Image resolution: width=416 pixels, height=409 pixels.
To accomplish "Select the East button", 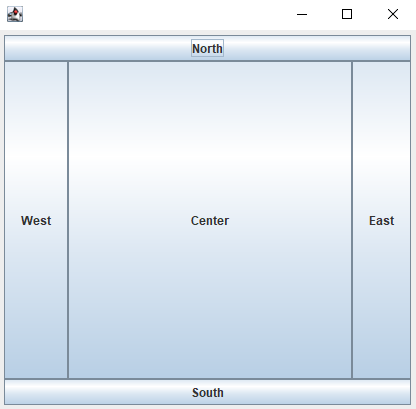I will coord(381,220).
